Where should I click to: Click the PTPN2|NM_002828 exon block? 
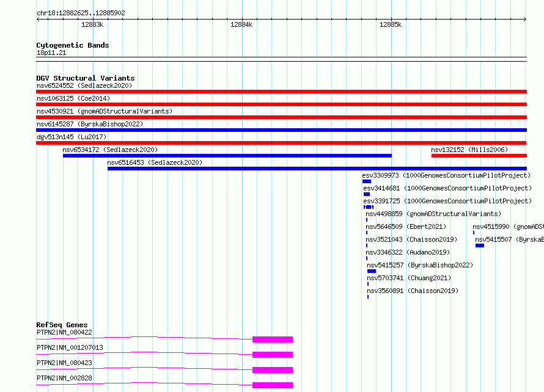click(273, 385)
